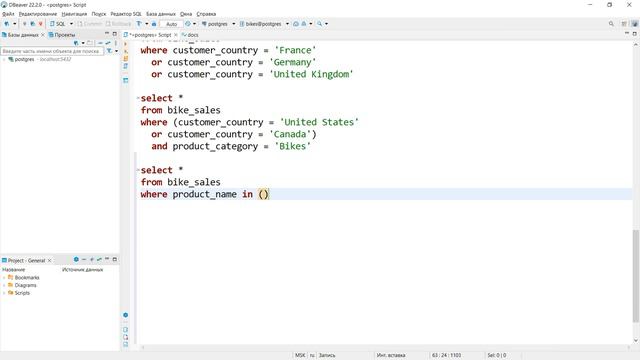640x360 pixels.
Task: Click the global search icon at top right
Action: 611,24
